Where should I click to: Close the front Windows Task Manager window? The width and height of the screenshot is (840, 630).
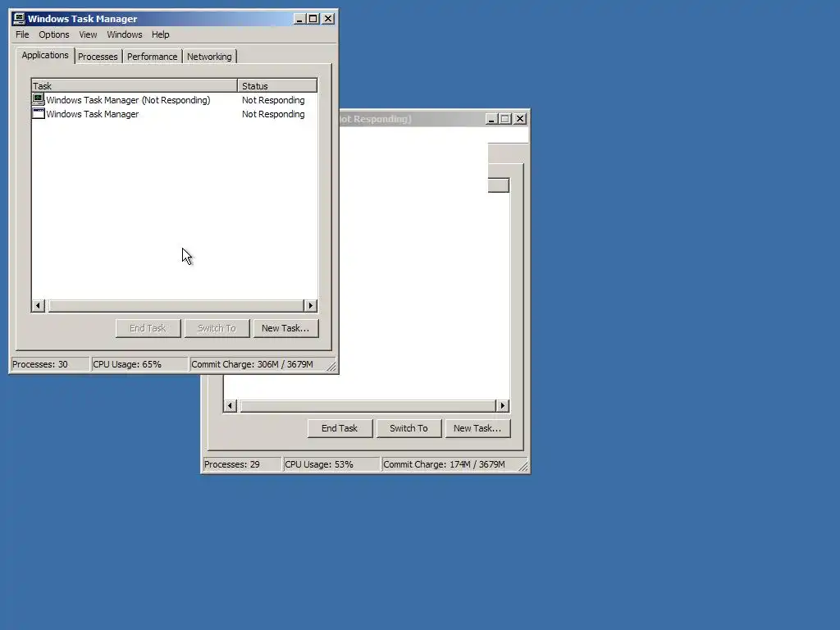tap(328, 19)
